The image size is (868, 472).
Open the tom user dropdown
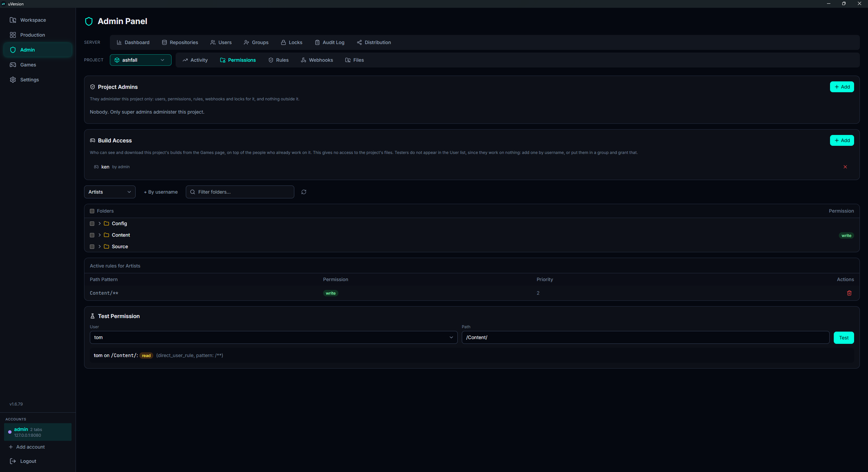[274, 337]
